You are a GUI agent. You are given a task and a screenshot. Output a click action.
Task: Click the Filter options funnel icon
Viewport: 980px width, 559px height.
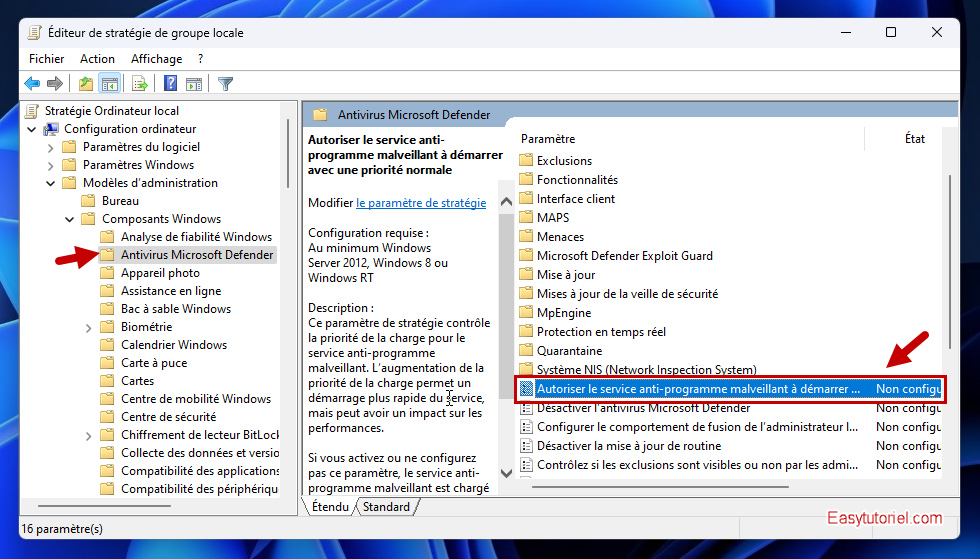tap(226, 83)
